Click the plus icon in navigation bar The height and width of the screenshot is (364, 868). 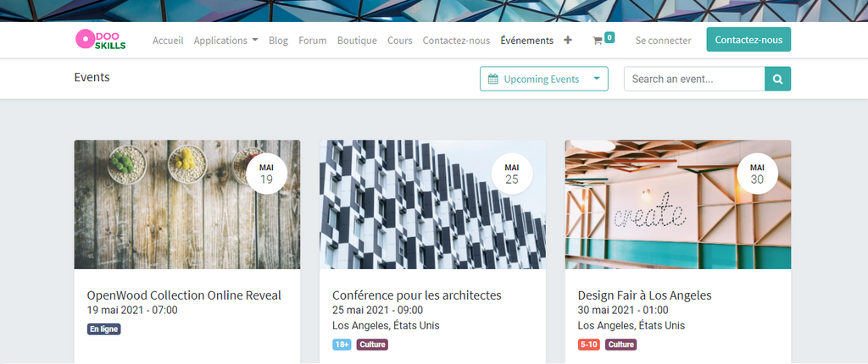click(x=568, y=40)
